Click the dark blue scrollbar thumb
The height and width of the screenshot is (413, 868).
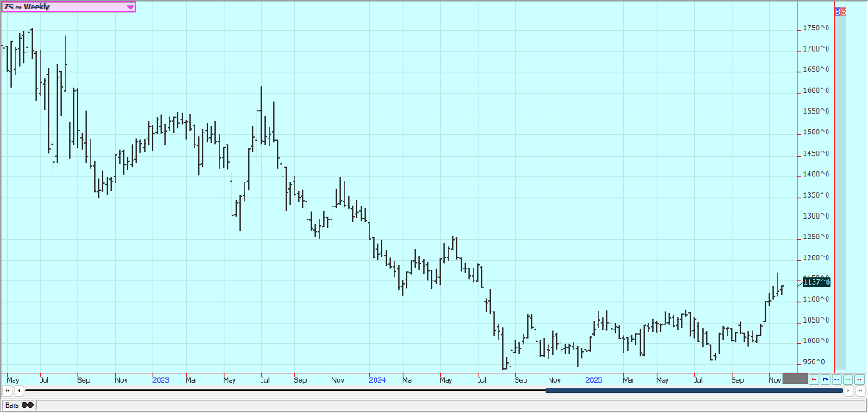(693, 391)
